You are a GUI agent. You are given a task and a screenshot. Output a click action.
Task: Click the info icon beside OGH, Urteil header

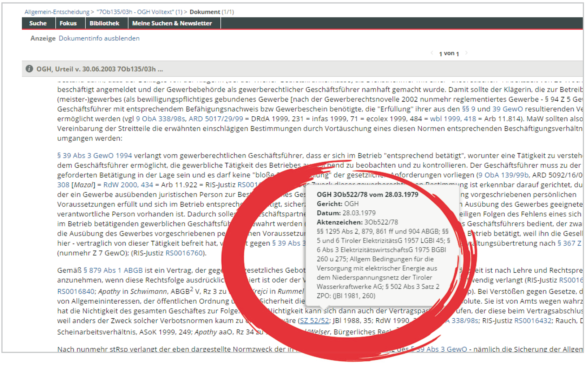[29, 69]
